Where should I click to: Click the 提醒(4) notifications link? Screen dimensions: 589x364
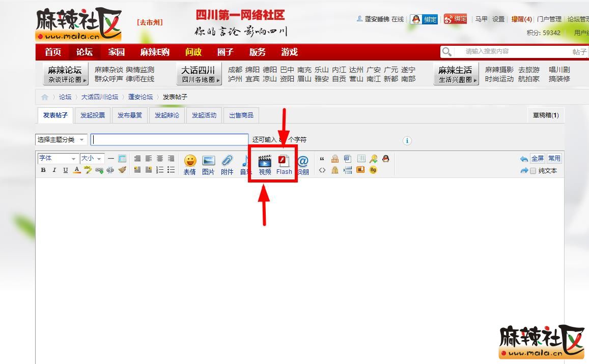point(521,19)
